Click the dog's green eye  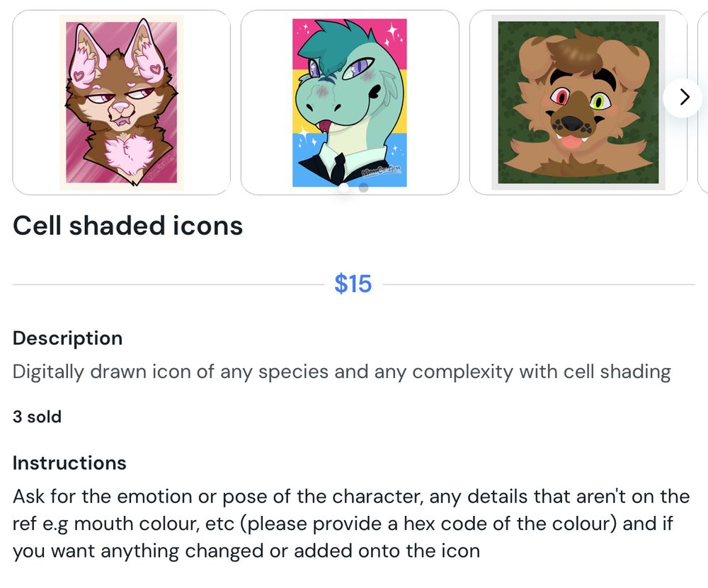tap(598, 101)
